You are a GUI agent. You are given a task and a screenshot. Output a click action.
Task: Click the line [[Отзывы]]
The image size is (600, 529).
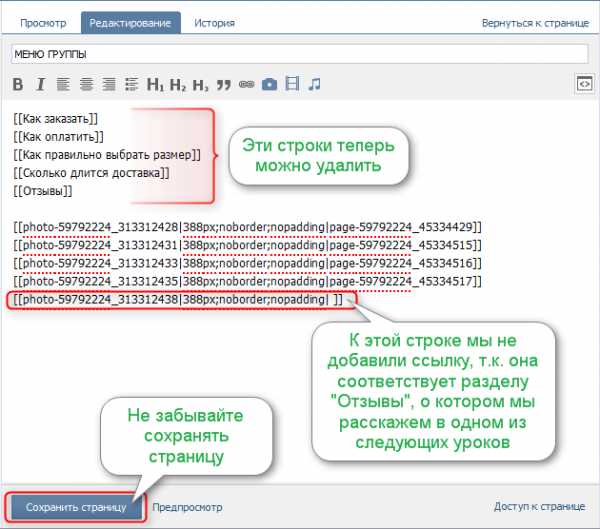(x=42, y=191)
